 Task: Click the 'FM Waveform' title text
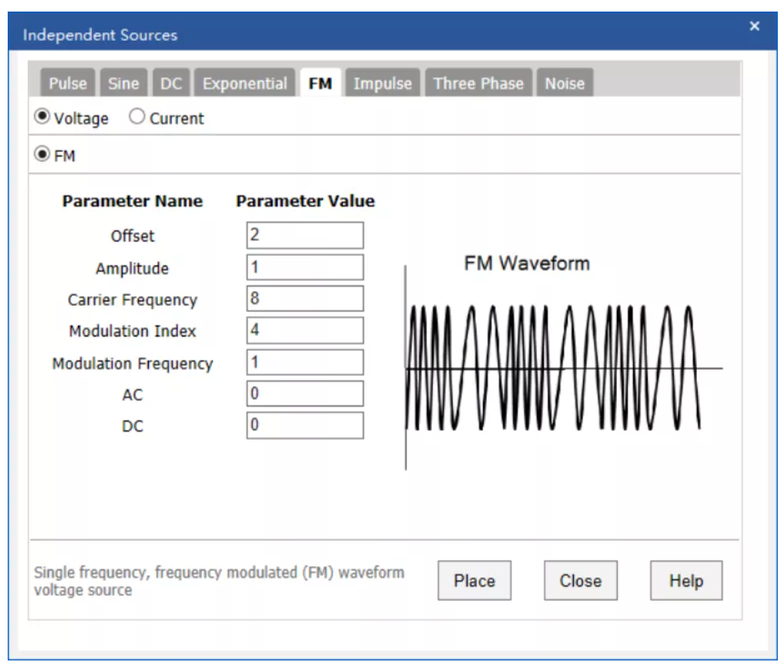point(527,263)
